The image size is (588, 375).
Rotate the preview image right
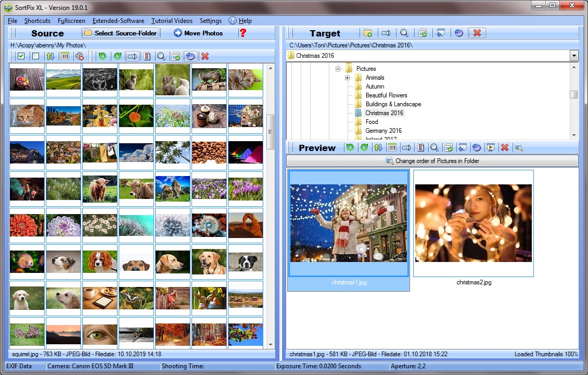(364, 147)
